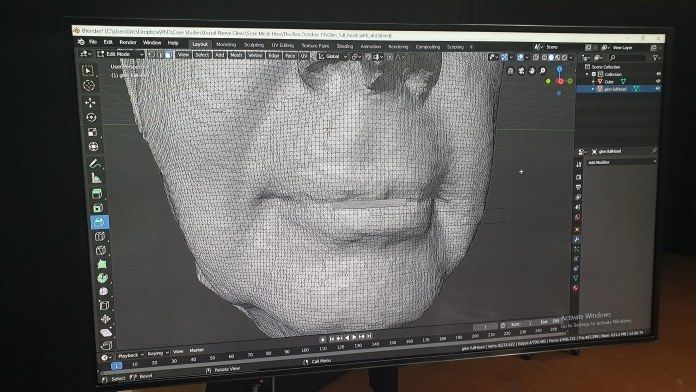
Task: Toggle Collection checkbox in outliner
Action: [594, 74]
